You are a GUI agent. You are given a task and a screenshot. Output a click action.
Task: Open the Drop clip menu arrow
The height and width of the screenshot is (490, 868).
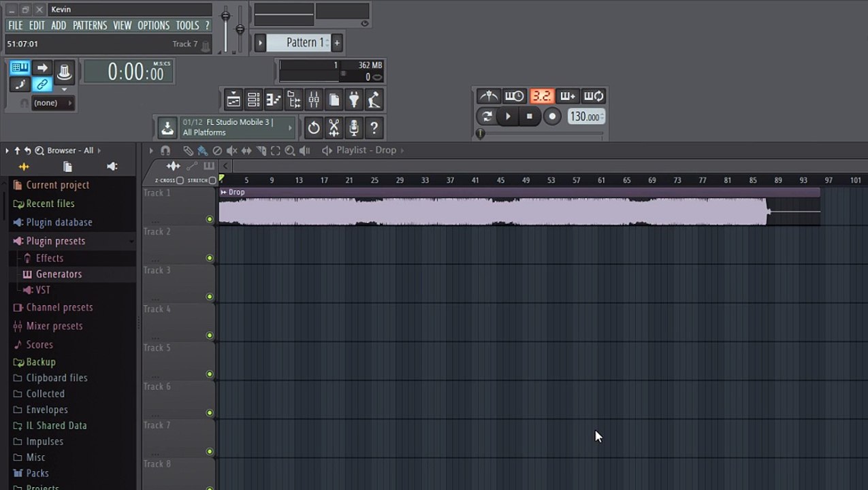click(x=223, y=193)
